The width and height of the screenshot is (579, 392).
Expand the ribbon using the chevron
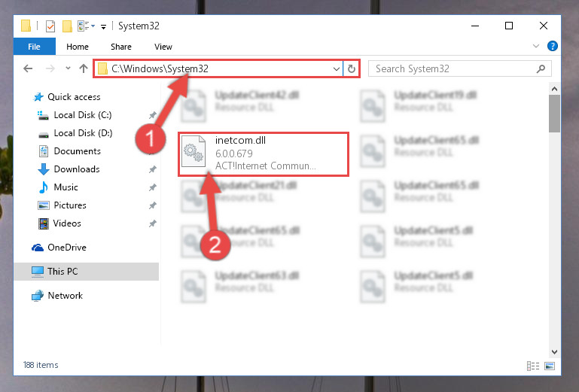pyautogui.click(x=536, y=46)
